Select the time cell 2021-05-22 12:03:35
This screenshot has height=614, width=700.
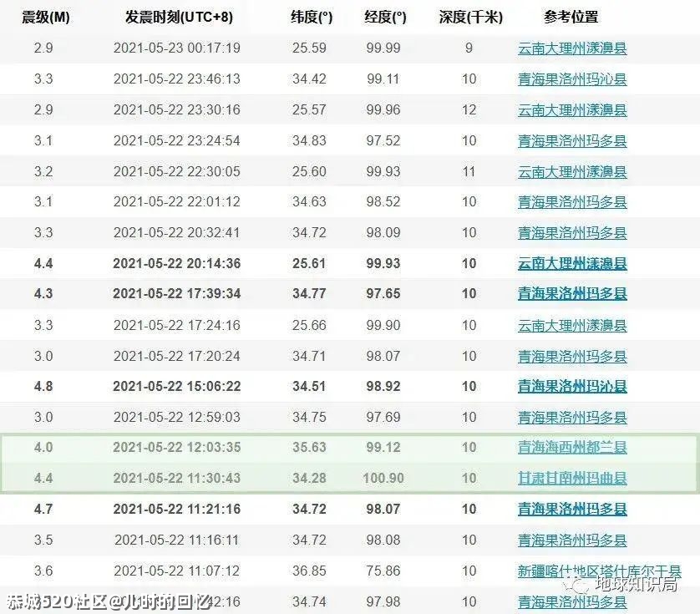pyautogui.click(x=177, y=447)
